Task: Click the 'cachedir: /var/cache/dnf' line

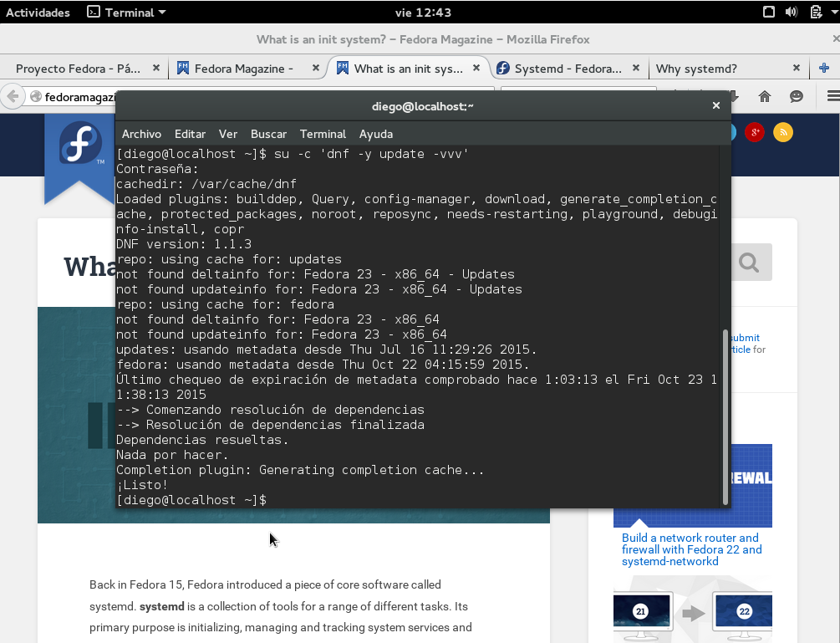Action: pos(206,184)
